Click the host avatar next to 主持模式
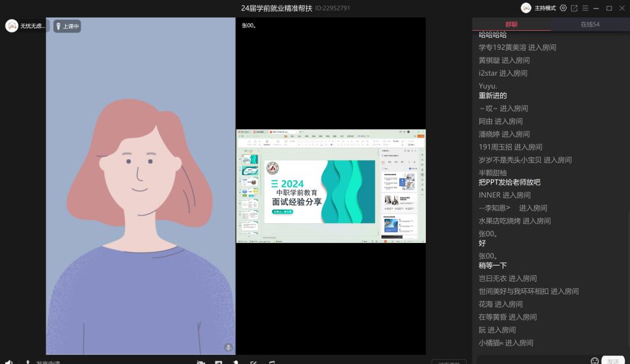 click(526, 8)
